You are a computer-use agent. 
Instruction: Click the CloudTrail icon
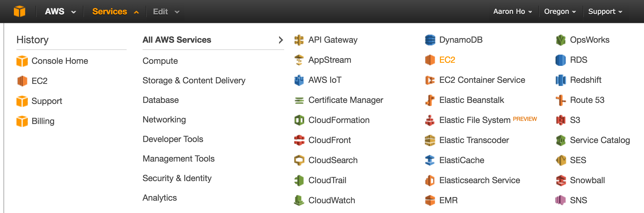[299, 180]
